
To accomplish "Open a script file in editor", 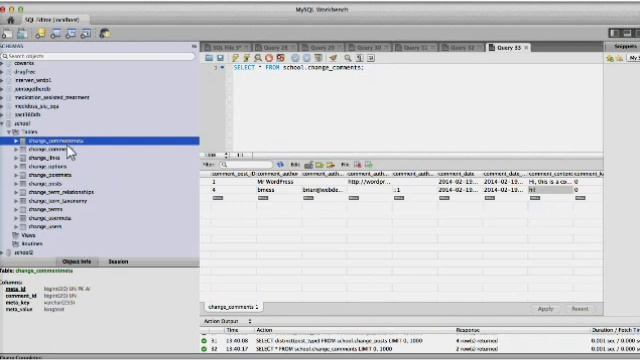I will tap(209, 58).
